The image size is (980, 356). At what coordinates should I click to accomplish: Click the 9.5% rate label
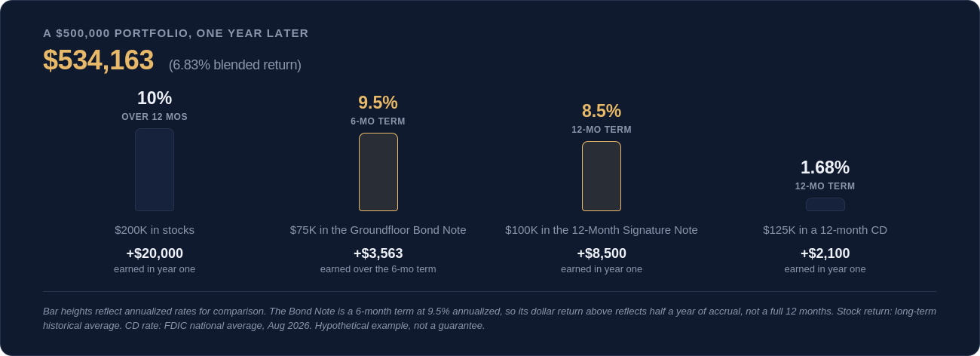(378, 103)
